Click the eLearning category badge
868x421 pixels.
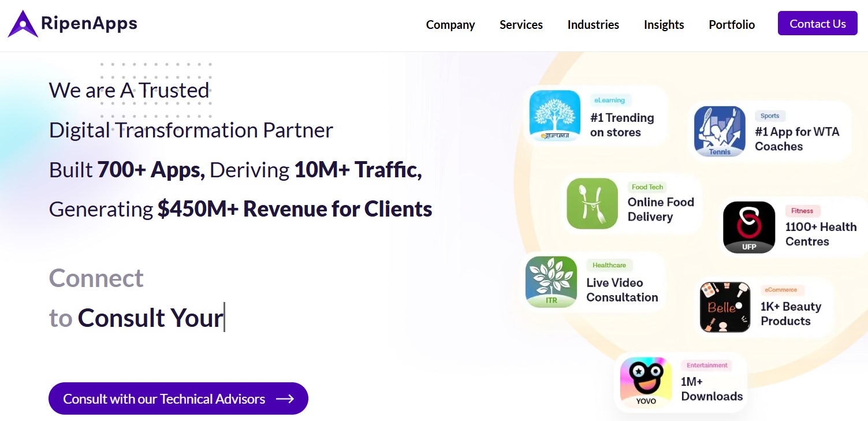(611, 100)
